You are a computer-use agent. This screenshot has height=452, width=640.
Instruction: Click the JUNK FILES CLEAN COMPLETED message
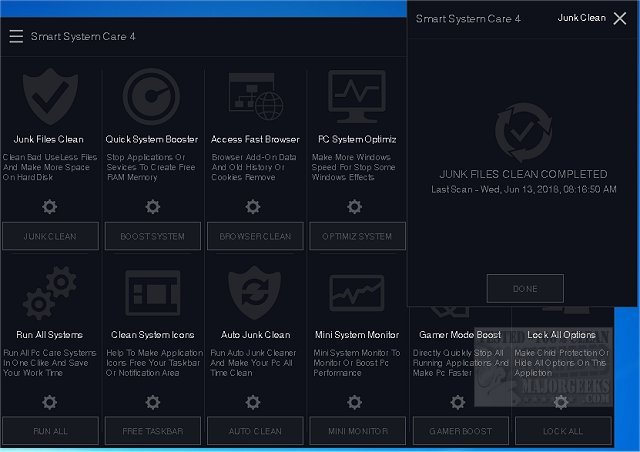click(x=524, y=174)
